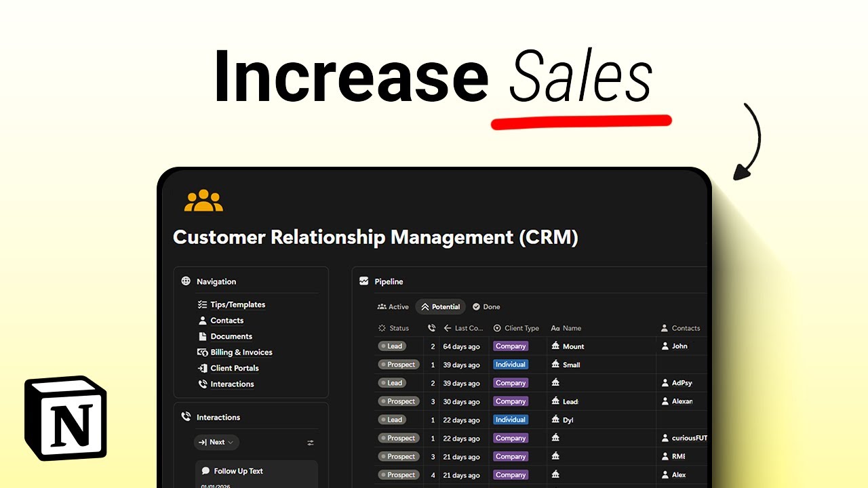Image resolution: width=868 pixels, height=488 pixels.
Task: Click the chart icon beside Pipeline
Action: 364,281
